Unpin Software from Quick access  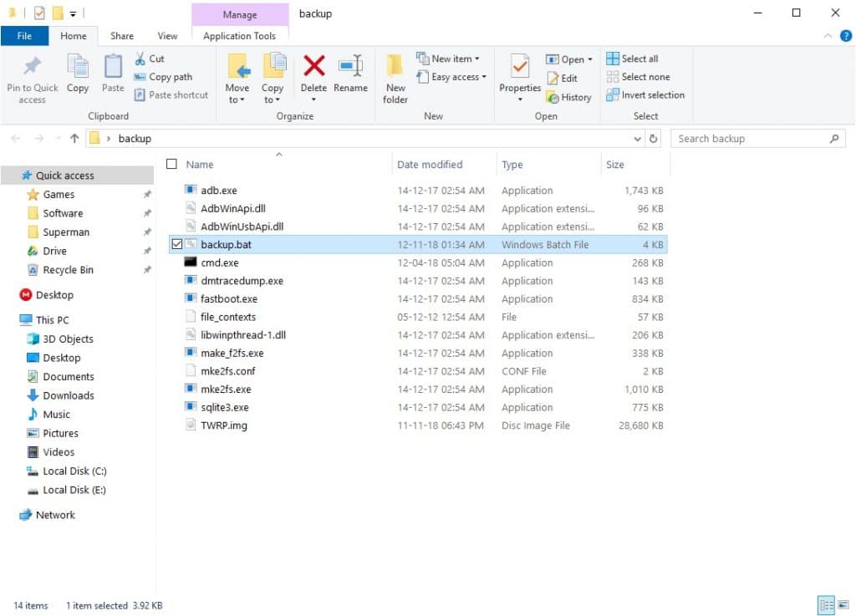click(x=147, y=213)
